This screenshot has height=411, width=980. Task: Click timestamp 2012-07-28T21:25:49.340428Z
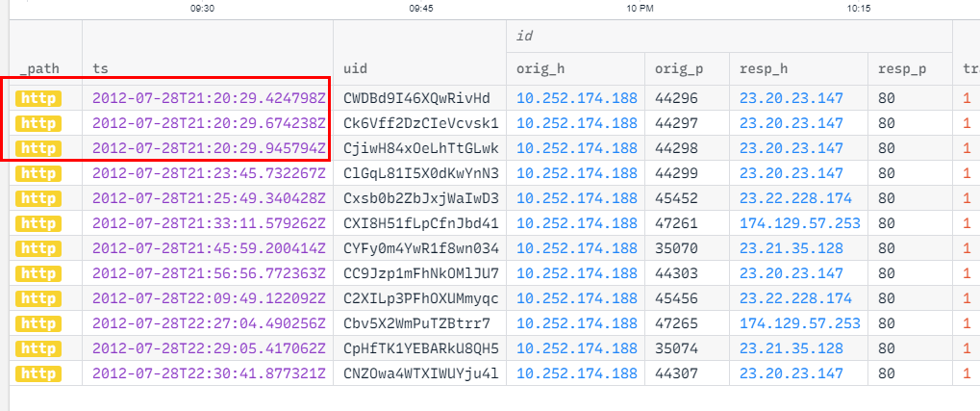click(x=210, y=198)
